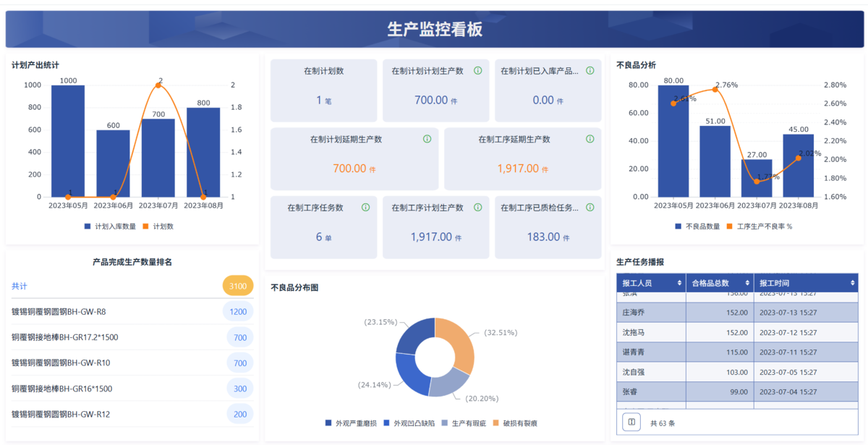The image size is (868, 445).
Task: Click the orange 700.00 件 delayed value
Action: tap(354, 169)
